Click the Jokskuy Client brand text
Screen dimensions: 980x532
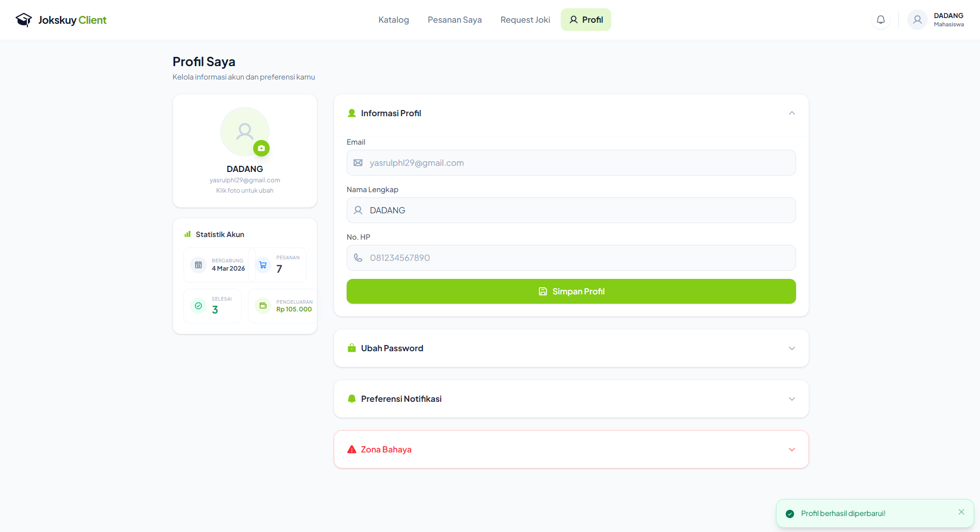point(72,20)
